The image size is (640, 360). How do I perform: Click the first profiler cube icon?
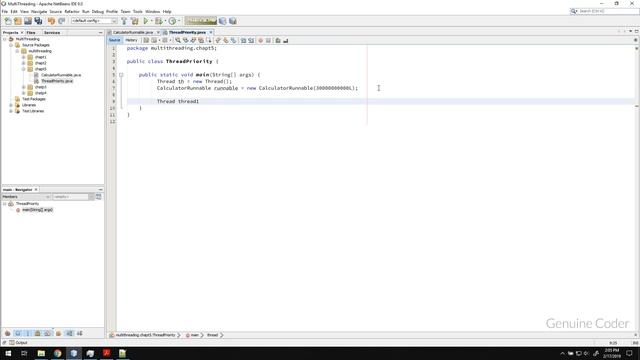222,21
